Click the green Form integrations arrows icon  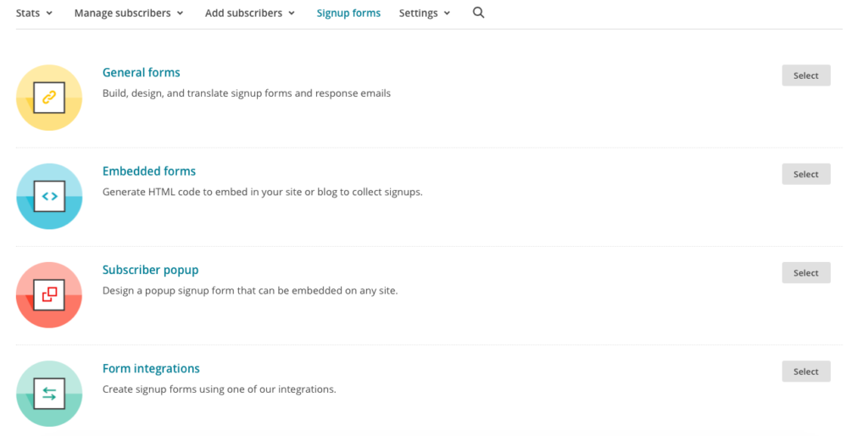pos(49,394)
